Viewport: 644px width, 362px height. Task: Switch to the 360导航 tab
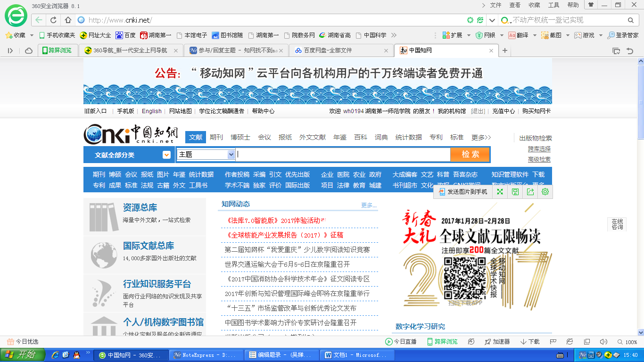131,50
